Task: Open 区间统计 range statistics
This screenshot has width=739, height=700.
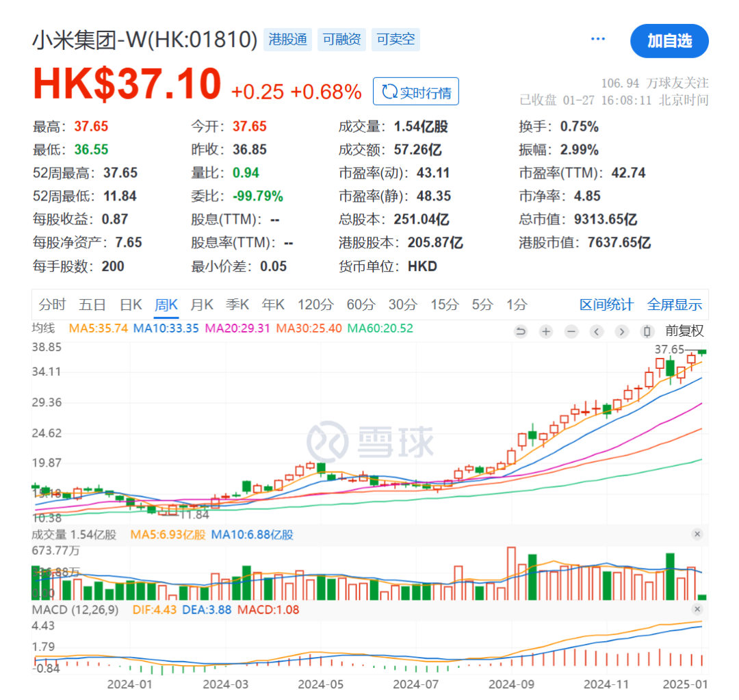Action: (x=606, y=304)
